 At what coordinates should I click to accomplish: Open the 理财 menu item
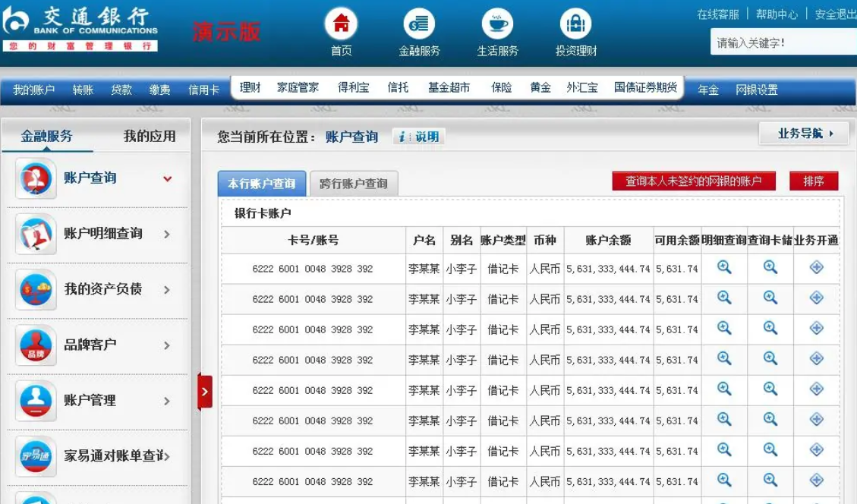click(250, 87)
